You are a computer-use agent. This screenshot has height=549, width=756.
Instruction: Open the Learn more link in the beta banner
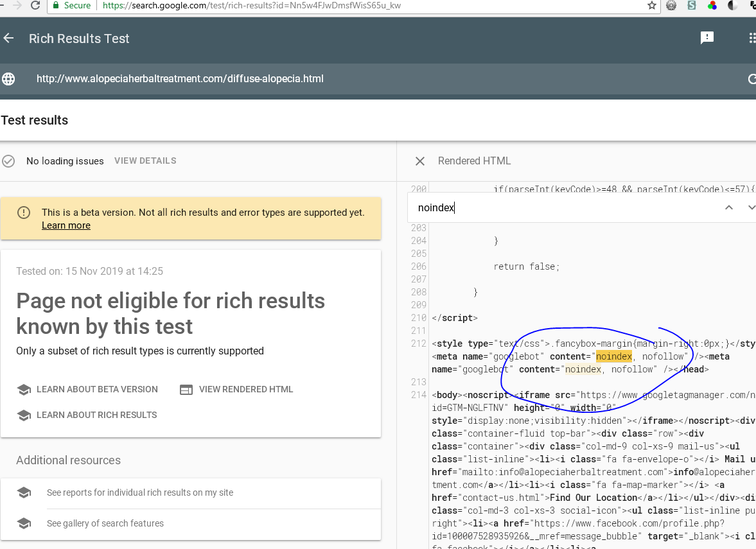(x=66, y=225)
